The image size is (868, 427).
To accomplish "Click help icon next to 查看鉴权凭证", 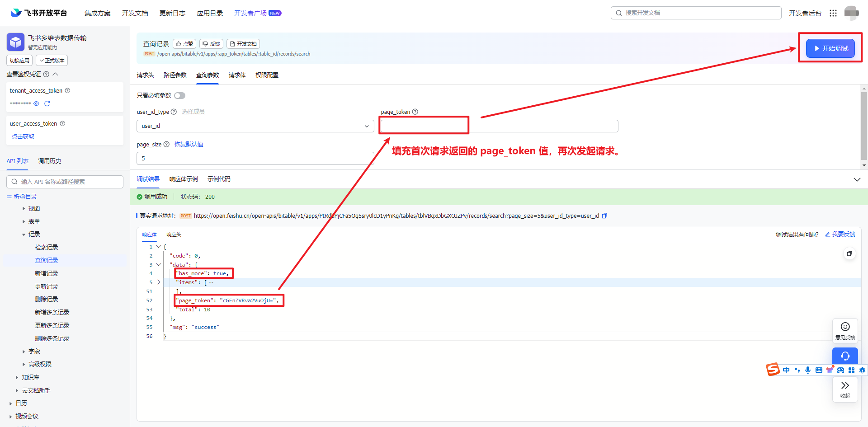I will pyautogui.click(x=46, y=74).
